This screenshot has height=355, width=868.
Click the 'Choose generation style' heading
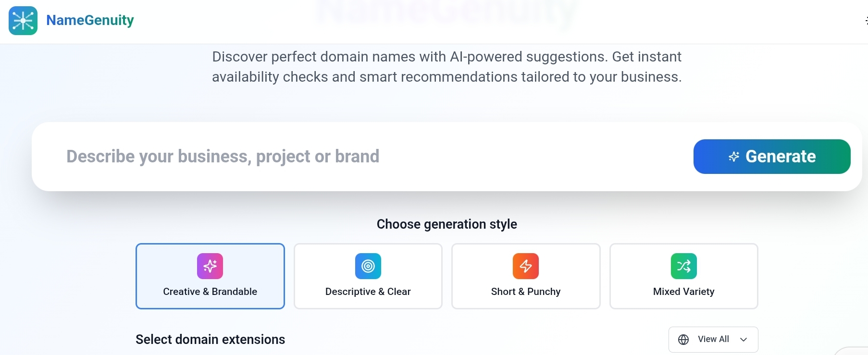pos(446,224)
